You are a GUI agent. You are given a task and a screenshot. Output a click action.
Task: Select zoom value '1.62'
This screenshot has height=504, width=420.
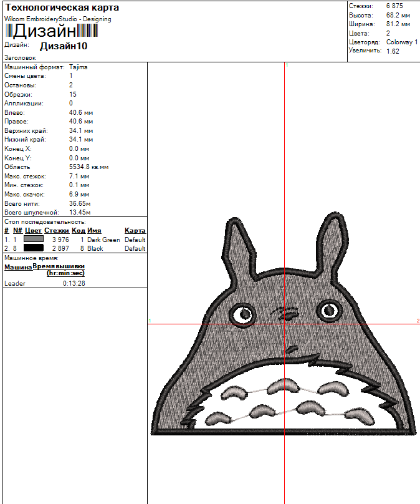(393, 51)
